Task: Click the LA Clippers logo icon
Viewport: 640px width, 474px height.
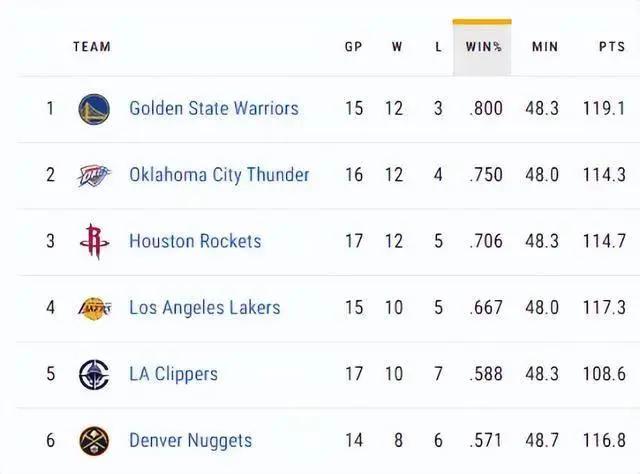Action: pyautogui.click(x=94, y=375)
